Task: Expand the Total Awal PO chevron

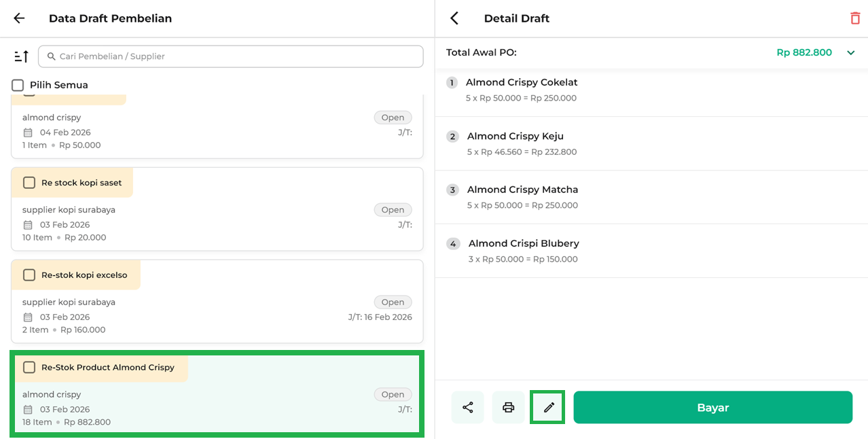Action: (850, 53)
